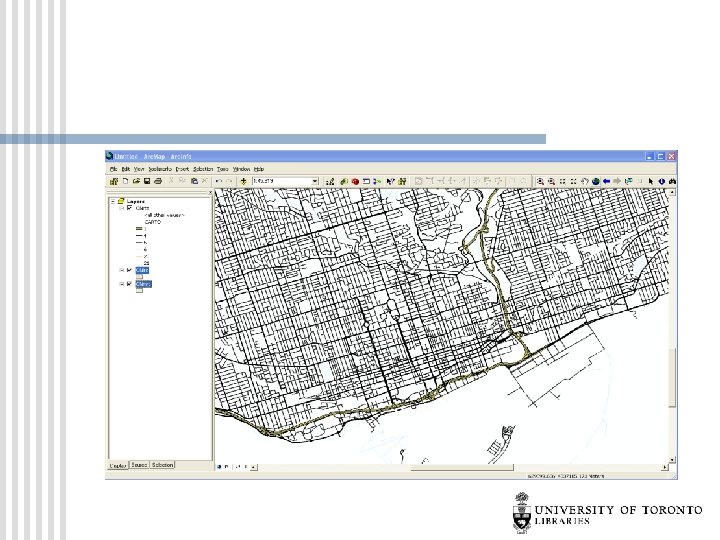Go back to previous extent blue arrow
This screenshot has width=720, height=540.
point(607,181)
